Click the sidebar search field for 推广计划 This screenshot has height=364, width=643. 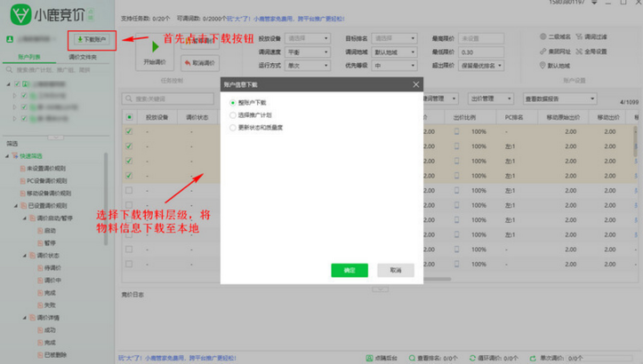tap(57, 70)
